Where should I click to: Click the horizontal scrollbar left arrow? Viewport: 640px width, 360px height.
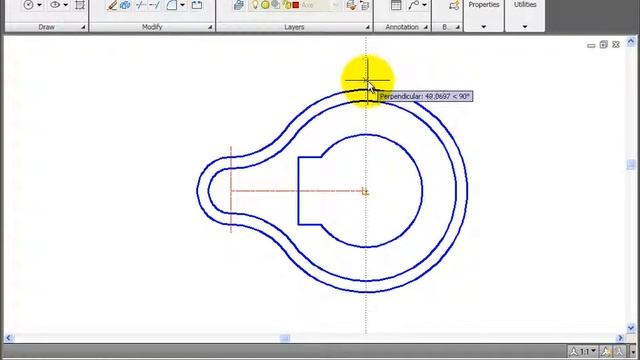coord(9,338)
